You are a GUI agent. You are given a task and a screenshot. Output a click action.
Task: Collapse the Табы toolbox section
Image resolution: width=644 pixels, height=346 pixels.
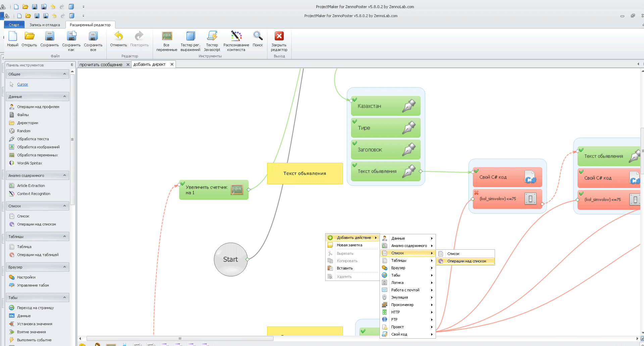click(x=64, y=297)
